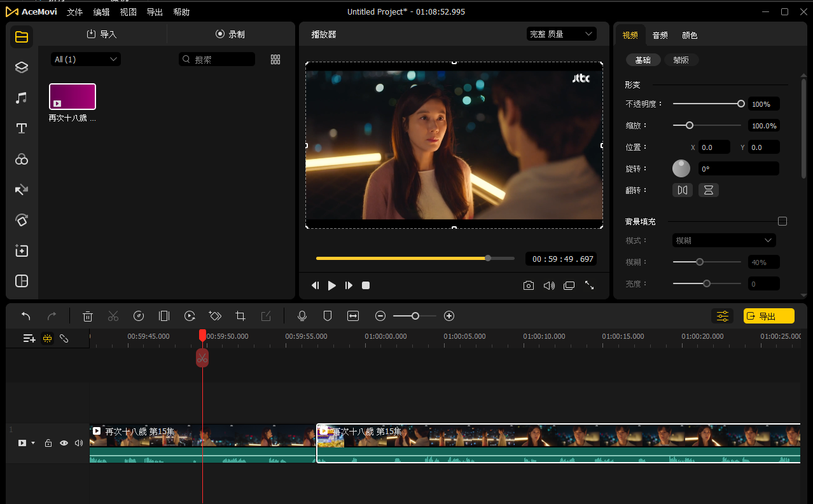Viewport: 813px width, 504px height.
Task: Flip the clip vertically
Action: [x=709, y=190]
